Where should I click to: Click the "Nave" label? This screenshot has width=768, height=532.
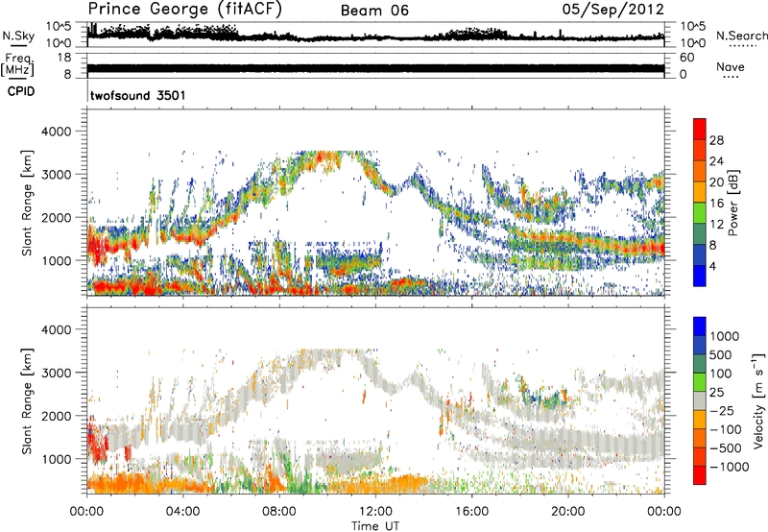pos(731,66)
